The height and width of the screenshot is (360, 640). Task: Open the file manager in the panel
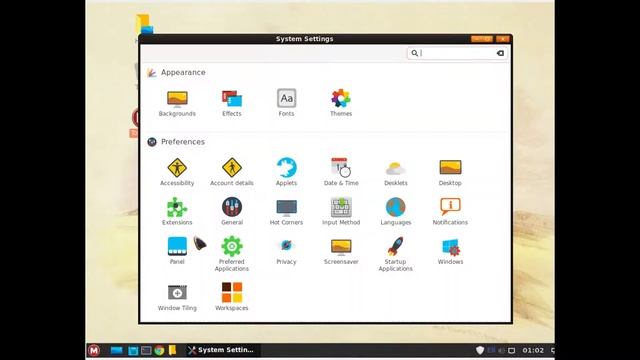(133, 350)
